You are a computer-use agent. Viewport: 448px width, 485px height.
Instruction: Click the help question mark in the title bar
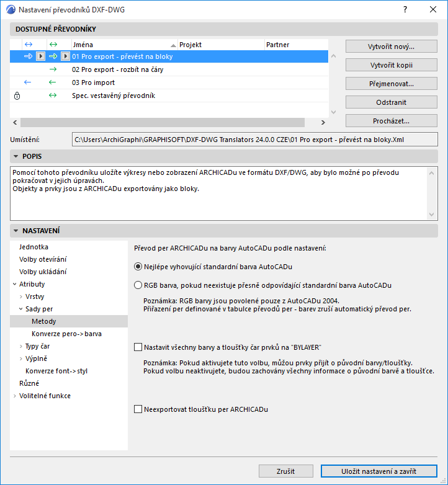(x=405, y=9)
